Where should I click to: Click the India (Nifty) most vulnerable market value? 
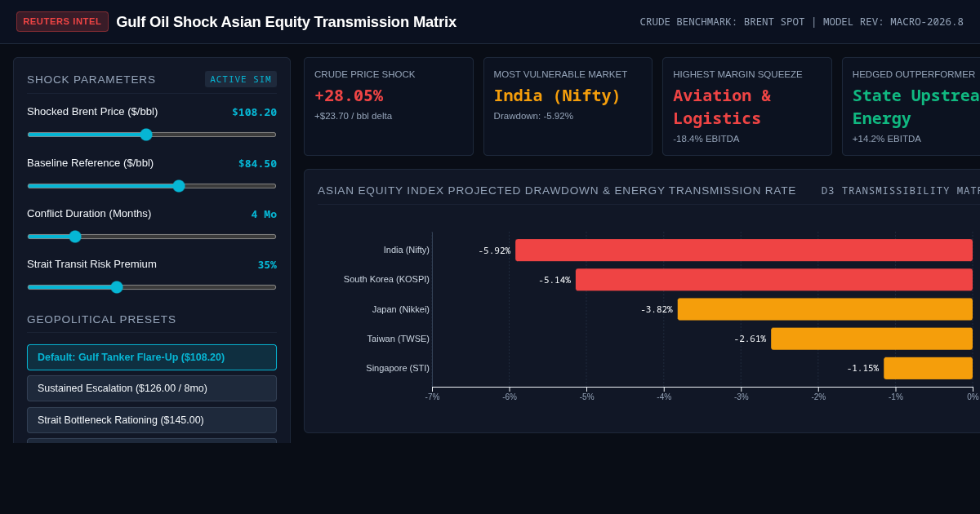coord(557,95)
